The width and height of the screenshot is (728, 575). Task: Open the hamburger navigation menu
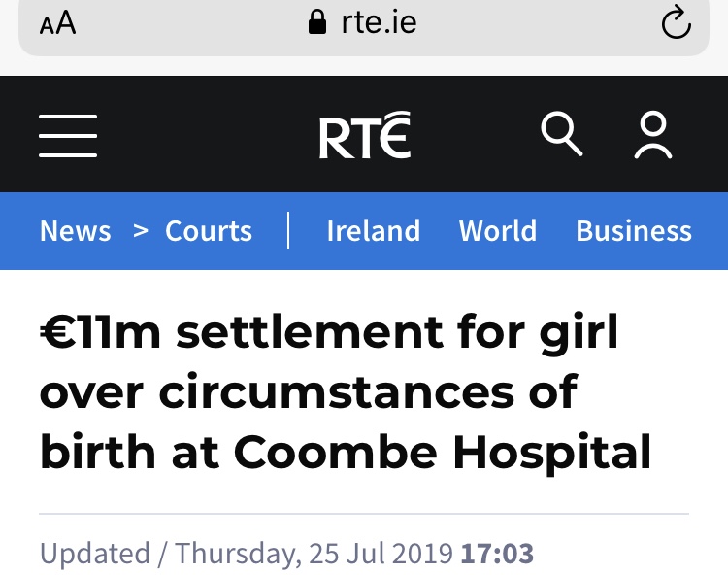tap(68, 135)
